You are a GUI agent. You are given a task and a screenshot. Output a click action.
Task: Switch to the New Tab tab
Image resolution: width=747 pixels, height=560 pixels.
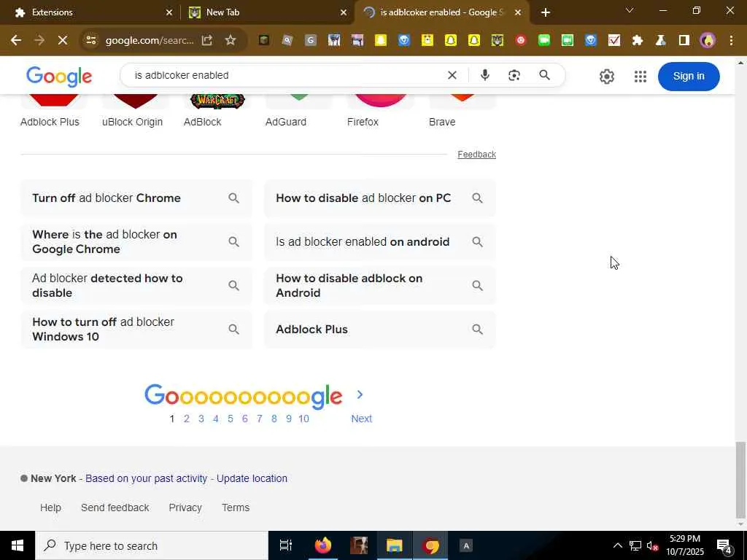click(x=266, y=12)
